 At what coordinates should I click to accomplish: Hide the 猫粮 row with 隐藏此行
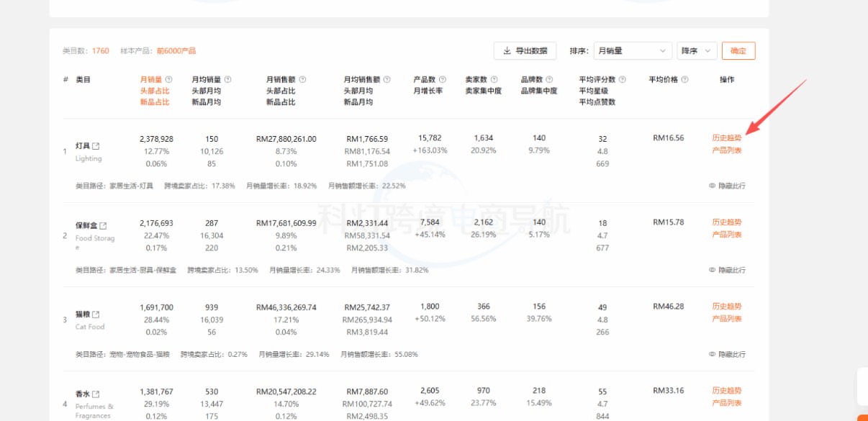tap(727, 354)
